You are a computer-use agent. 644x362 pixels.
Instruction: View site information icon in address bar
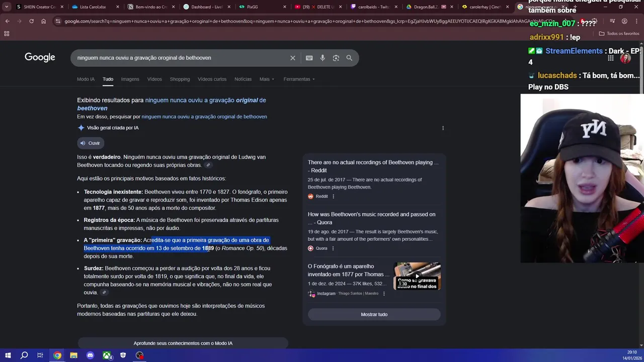[x=58, y=21]
